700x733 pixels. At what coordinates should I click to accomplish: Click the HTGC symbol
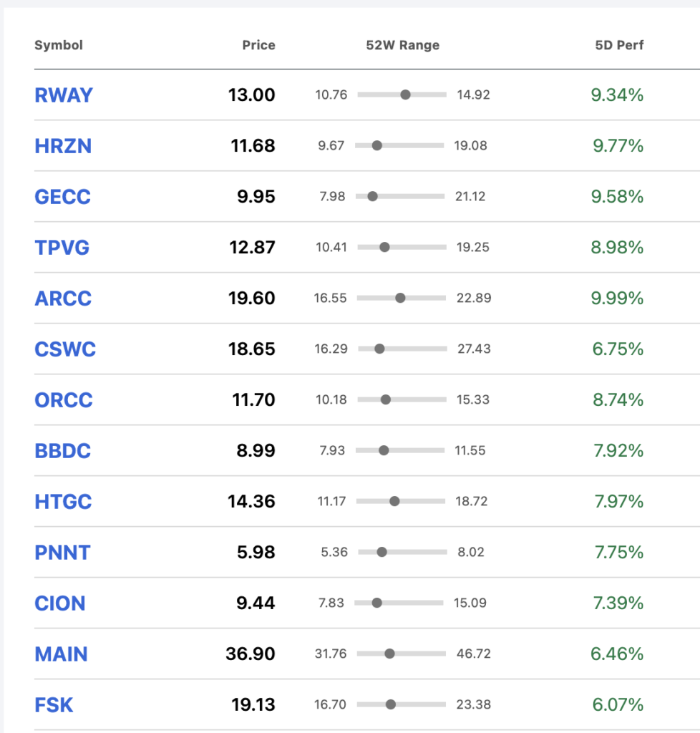[x=63, y=502]
